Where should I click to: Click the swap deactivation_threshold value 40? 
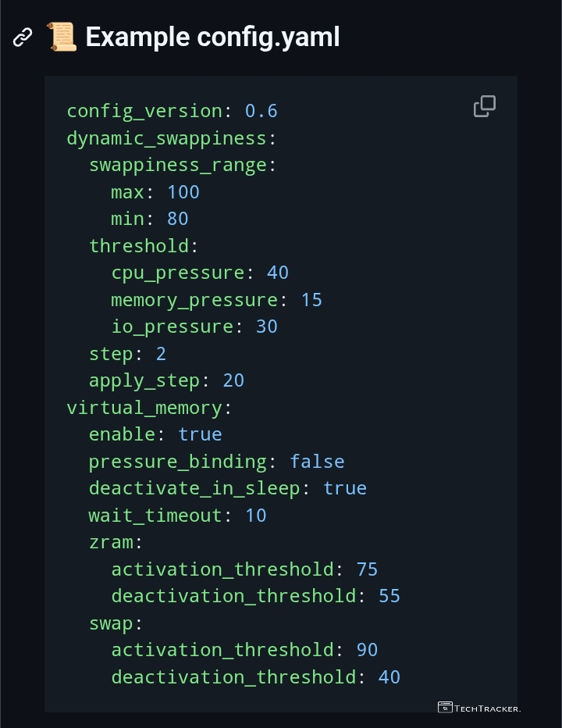coord(389,676)
